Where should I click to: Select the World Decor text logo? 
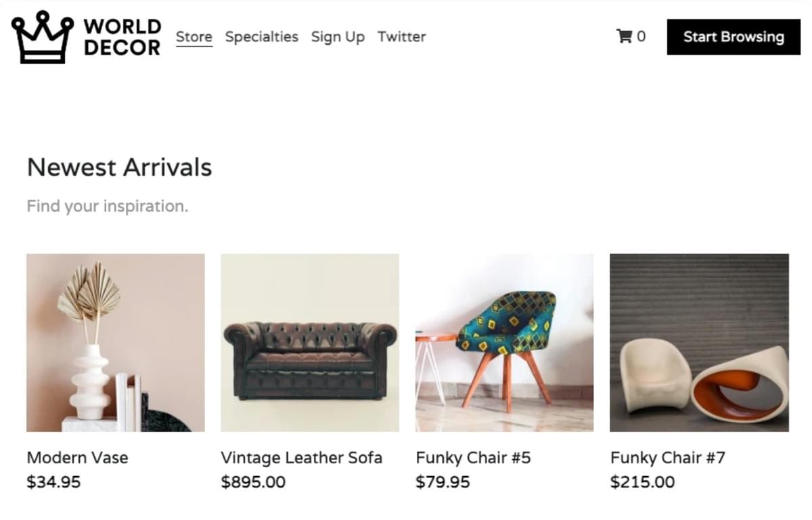(122, 37)
